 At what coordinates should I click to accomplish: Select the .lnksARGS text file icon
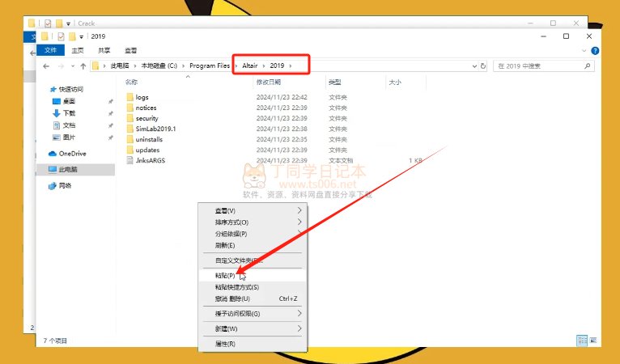tap(130, 160)
